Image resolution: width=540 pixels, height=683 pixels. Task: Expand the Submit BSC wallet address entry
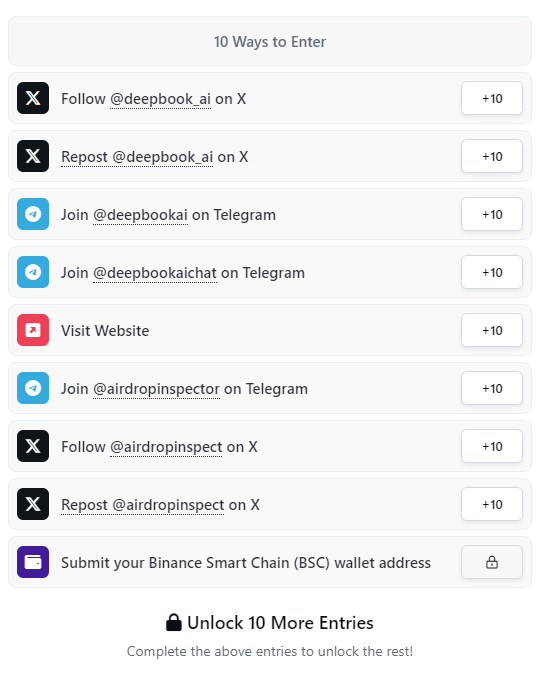270,562
